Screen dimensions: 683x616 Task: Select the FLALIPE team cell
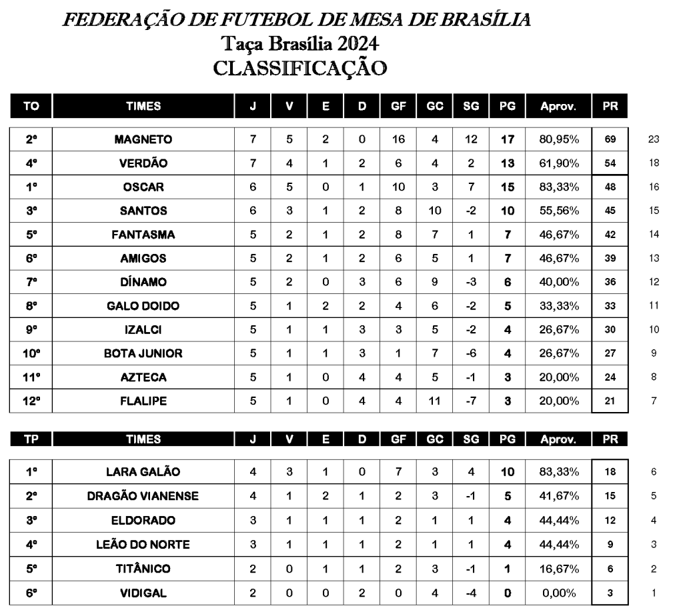click(143, 401)
